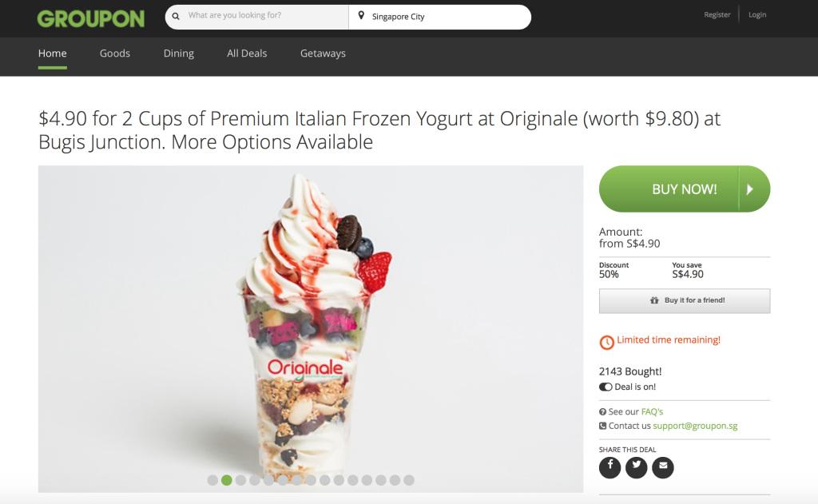Toggle the Deal is on switch
The width and height of the screenshot is (818, 504).
(606, 387)
